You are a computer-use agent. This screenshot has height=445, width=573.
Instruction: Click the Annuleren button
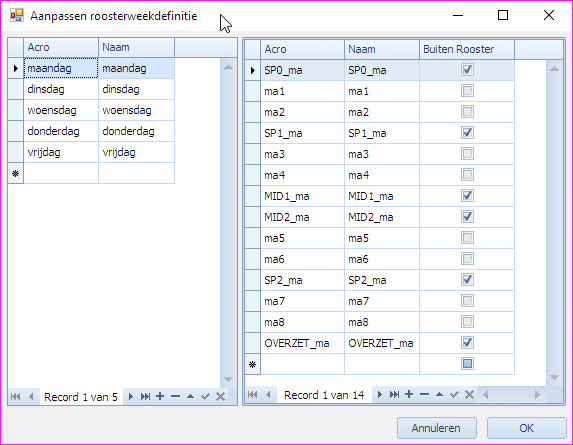click(437, 428)
